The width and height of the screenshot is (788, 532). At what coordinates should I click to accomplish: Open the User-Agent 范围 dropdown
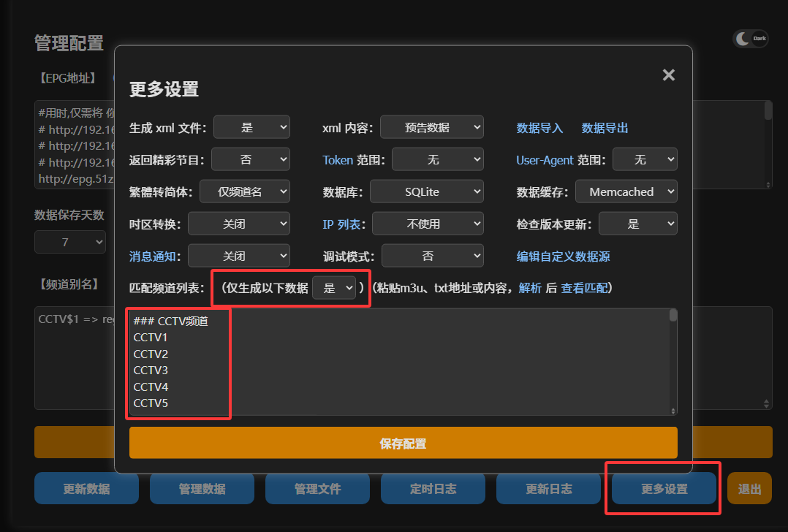pos(645,159)
